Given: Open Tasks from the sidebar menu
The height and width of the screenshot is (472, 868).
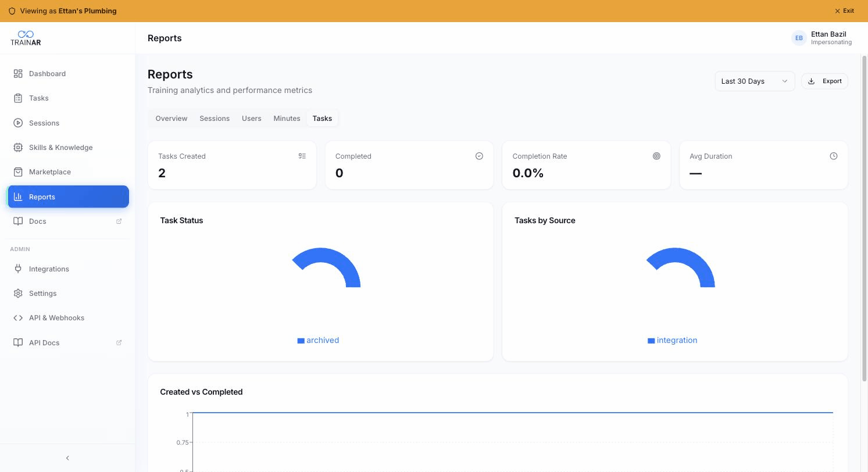Looking at the screenshot, I should [68, 98].
